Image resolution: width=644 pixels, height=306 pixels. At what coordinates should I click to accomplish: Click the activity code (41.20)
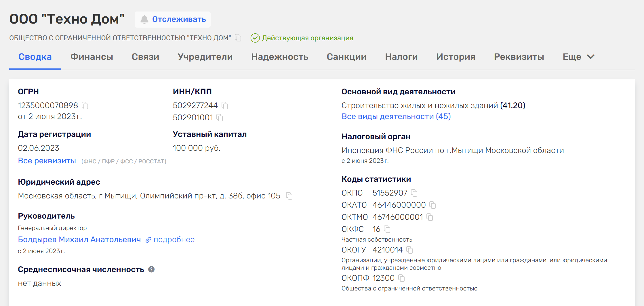[513, 106]
